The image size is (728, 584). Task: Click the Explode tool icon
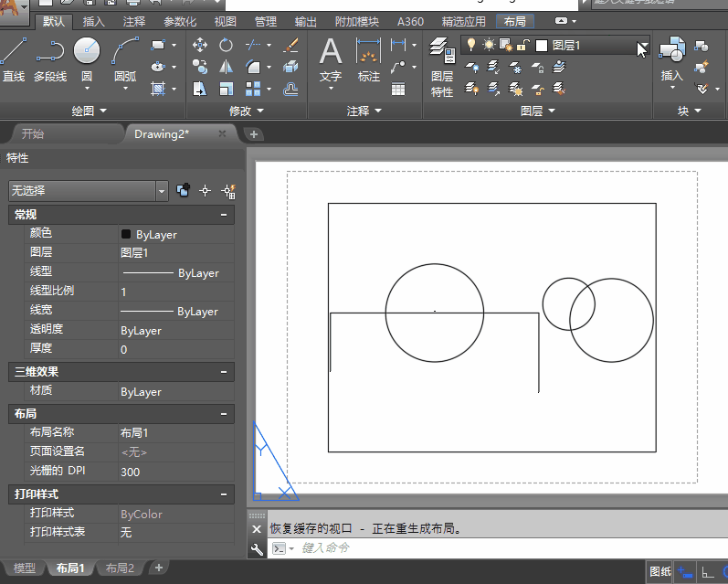coord(290,67)
